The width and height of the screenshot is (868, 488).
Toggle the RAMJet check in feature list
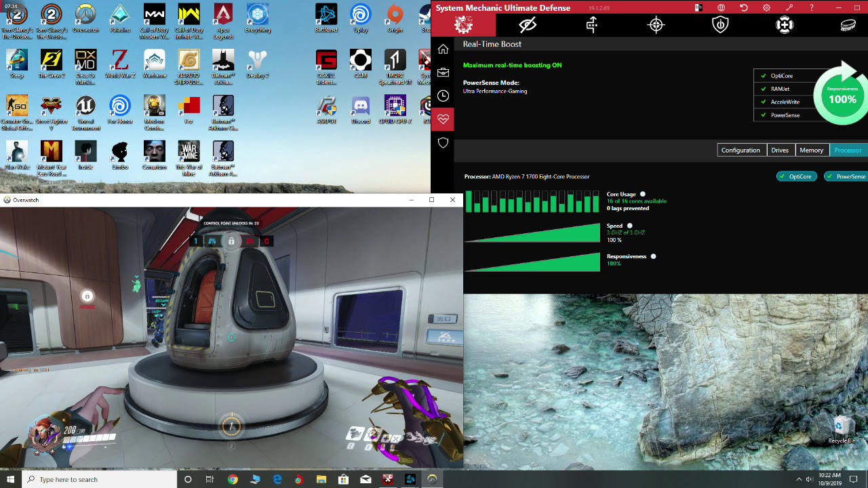(x=764, y=89)
